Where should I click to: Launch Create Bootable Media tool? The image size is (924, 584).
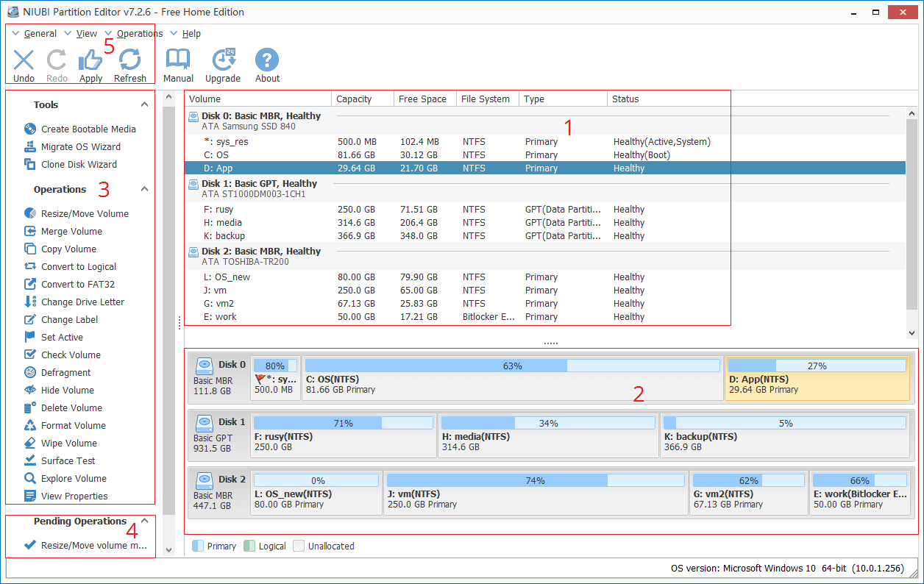pyautogui.click(x=88, y=129)
